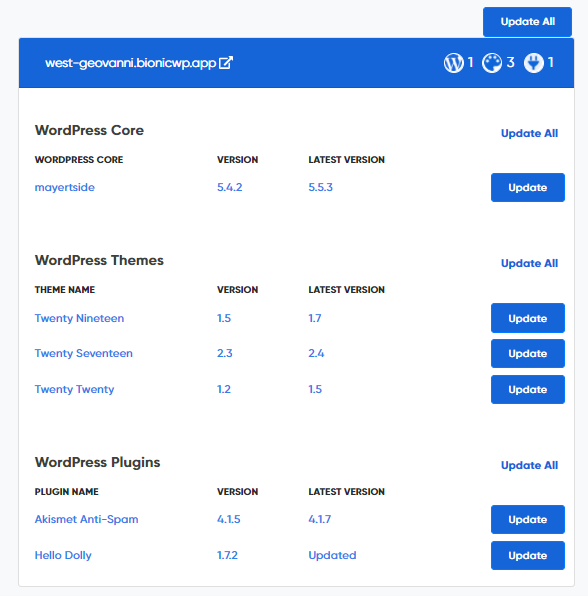Select the Akismet Anti-Spam plugin name
The image size is (588, 596).
86,519
